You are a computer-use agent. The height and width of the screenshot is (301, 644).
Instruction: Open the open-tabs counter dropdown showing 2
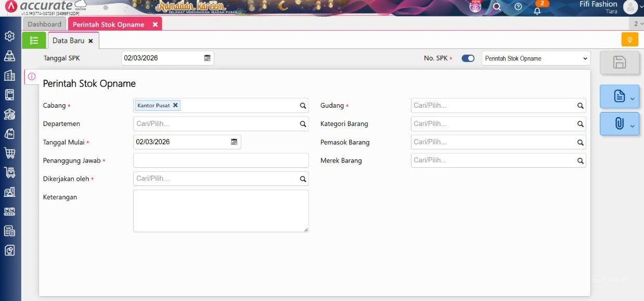[638, 23]
